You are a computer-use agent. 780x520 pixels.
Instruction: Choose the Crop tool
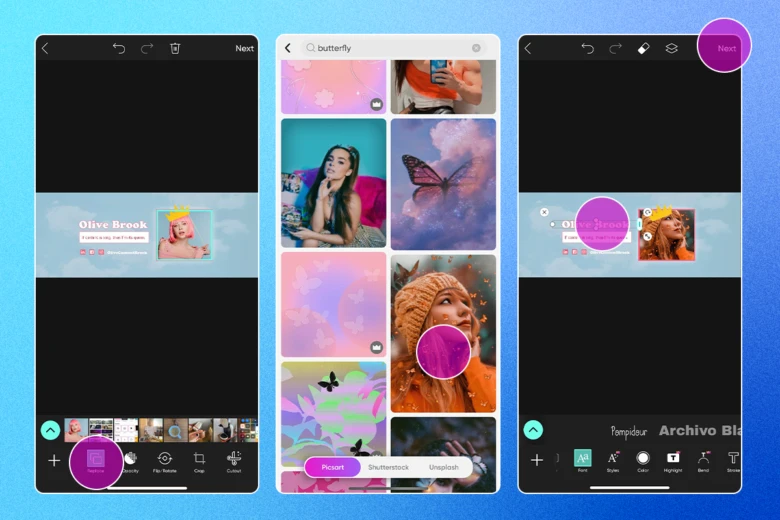point(199,460)
